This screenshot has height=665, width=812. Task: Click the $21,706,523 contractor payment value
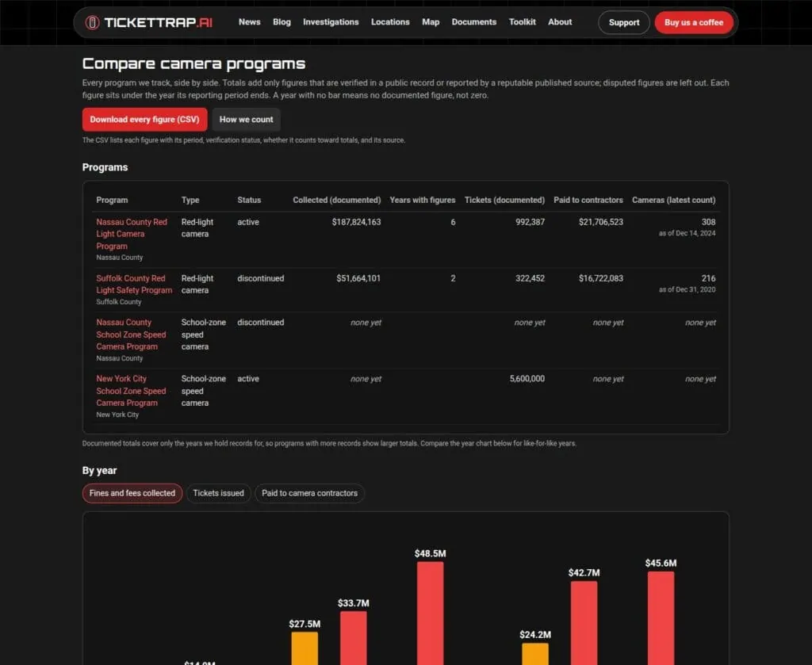tap(601, 222)
